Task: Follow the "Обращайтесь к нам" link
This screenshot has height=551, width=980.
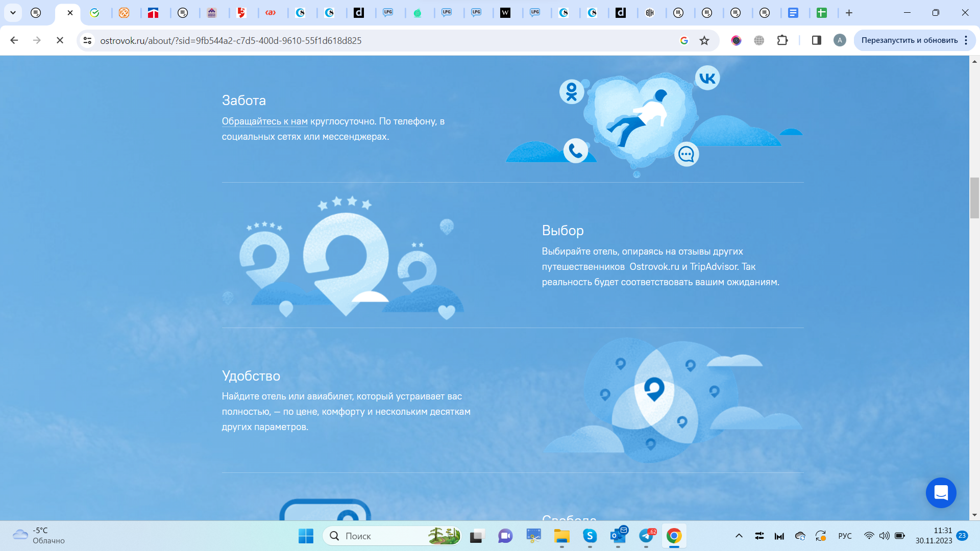Action: 264,121
